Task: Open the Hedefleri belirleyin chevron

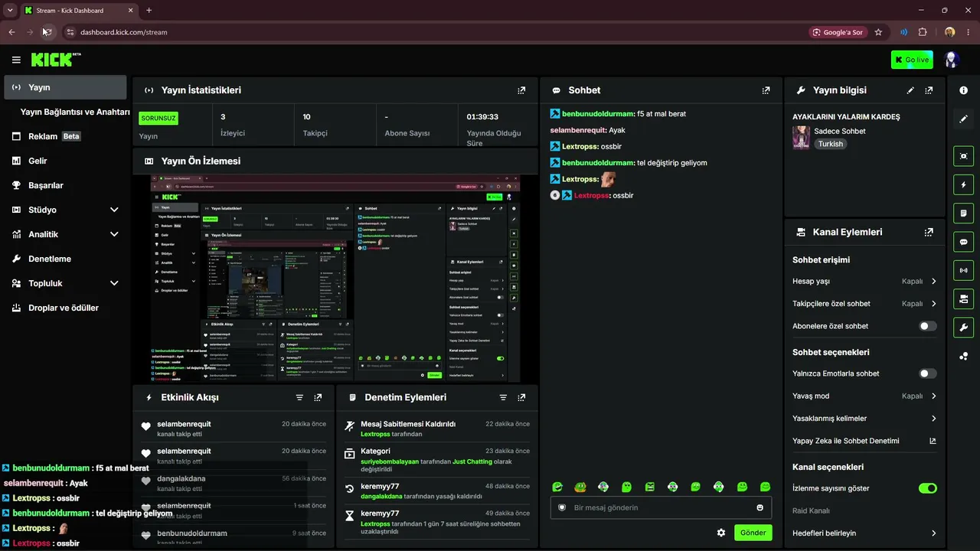Action: pos(933,533)
